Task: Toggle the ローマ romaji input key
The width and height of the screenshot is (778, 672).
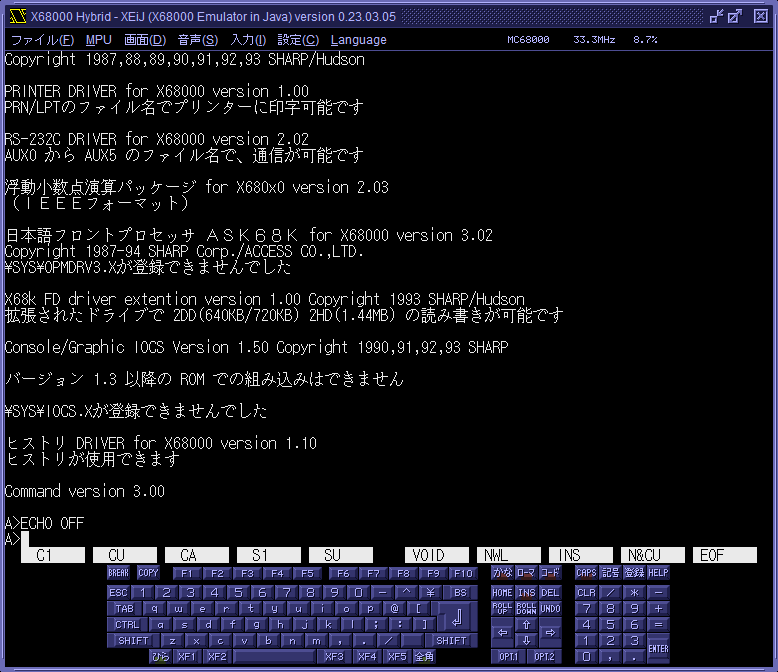Action: click(x=526, y=573)
